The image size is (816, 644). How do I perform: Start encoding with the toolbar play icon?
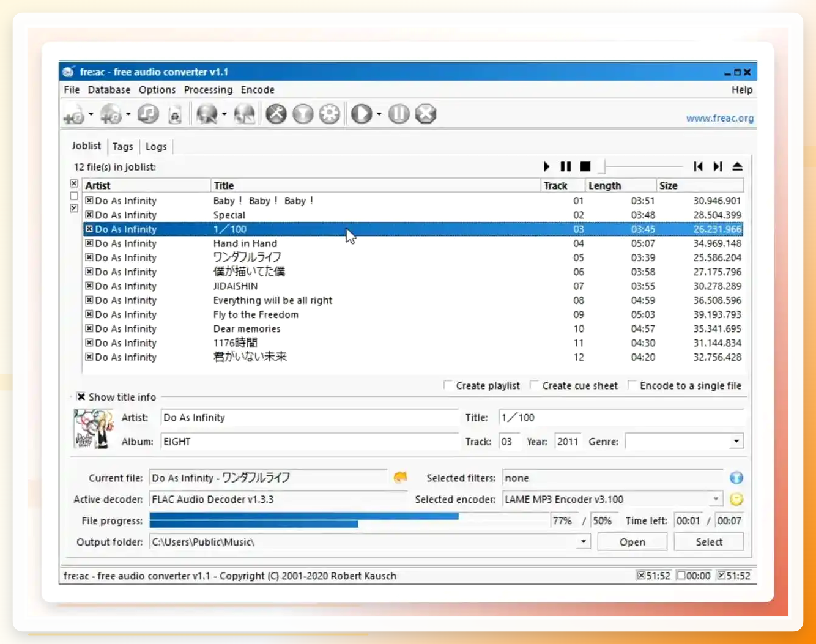point(362,114)
